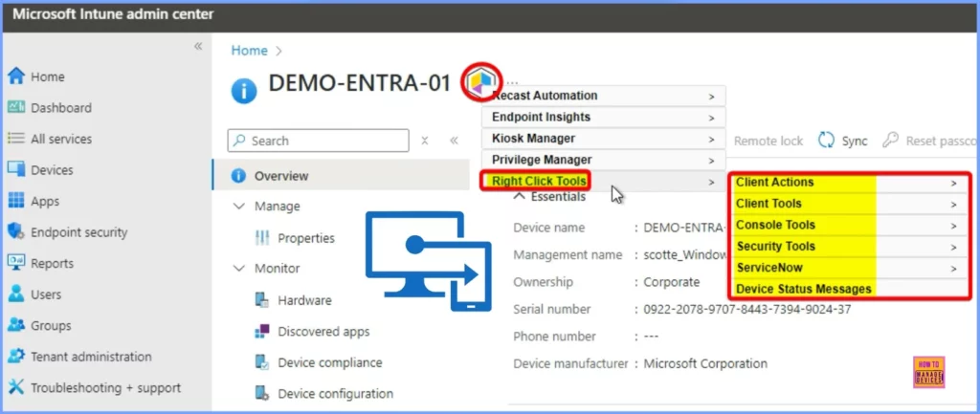
Task: Clear search with the X icon
Action: coord(424,141)
